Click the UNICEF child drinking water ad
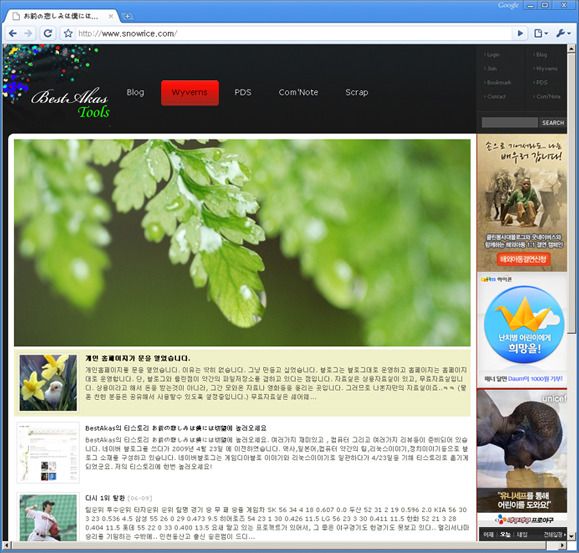579x553 pixels. (522, 450)
